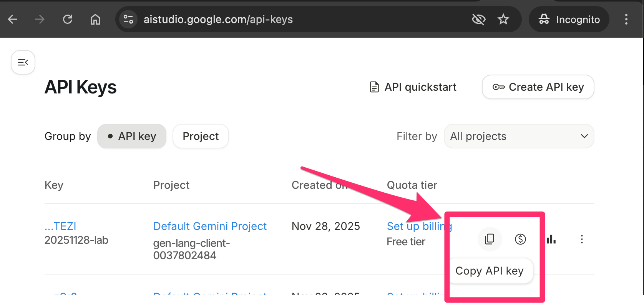Open Chrome's three-dot browser menu
Image resolution: width=644 pixels, height=303 pixels.
(626, 19)
